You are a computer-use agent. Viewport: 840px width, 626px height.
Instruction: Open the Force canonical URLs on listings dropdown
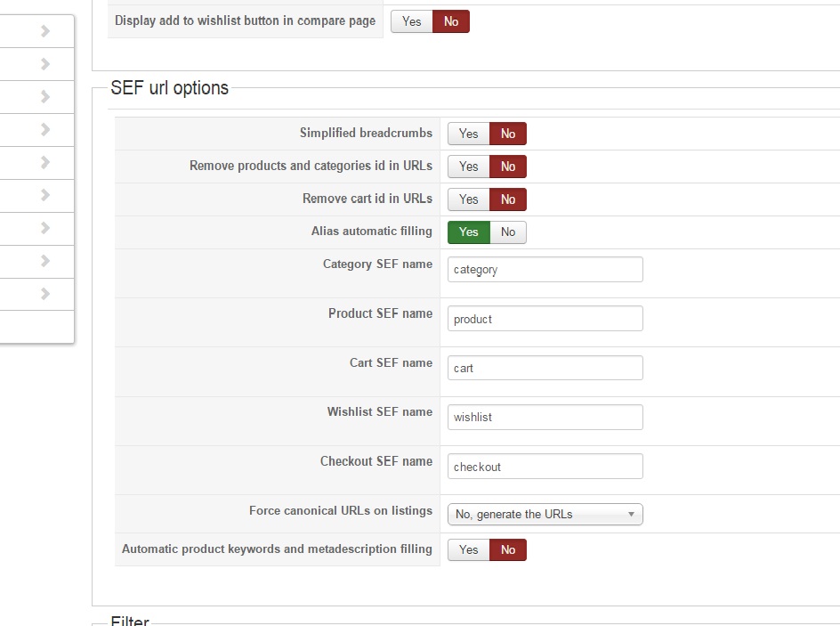pos(545,515)
